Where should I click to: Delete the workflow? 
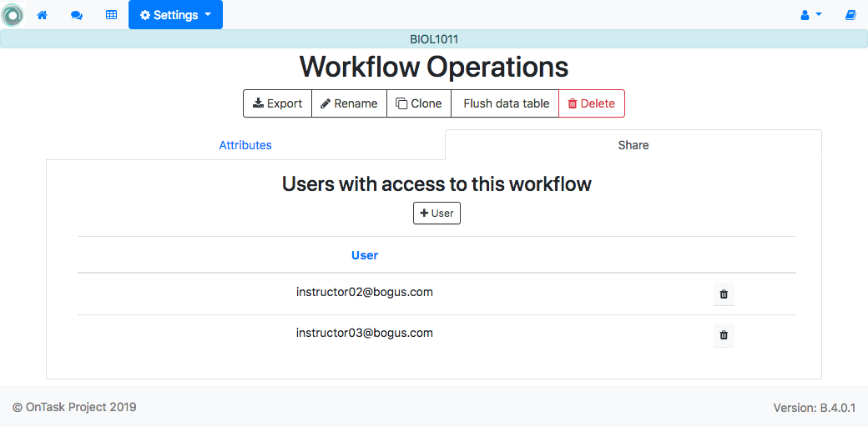pos(592,103)
